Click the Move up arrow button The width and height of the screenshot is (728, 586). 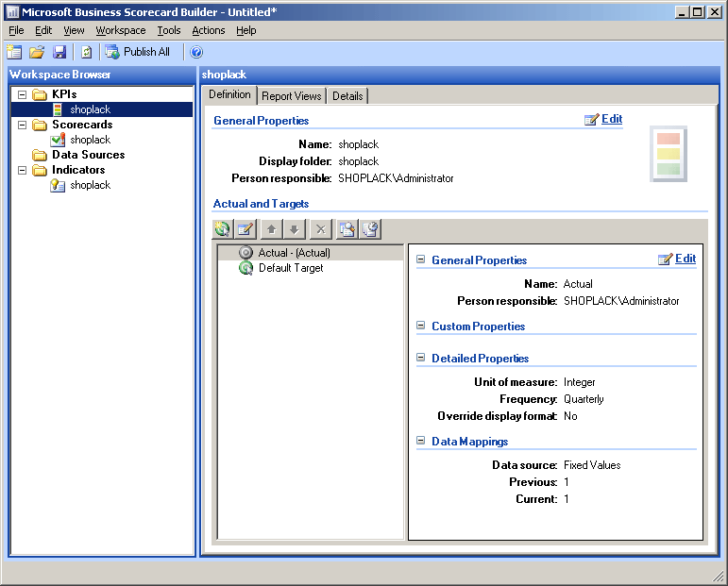272,229
